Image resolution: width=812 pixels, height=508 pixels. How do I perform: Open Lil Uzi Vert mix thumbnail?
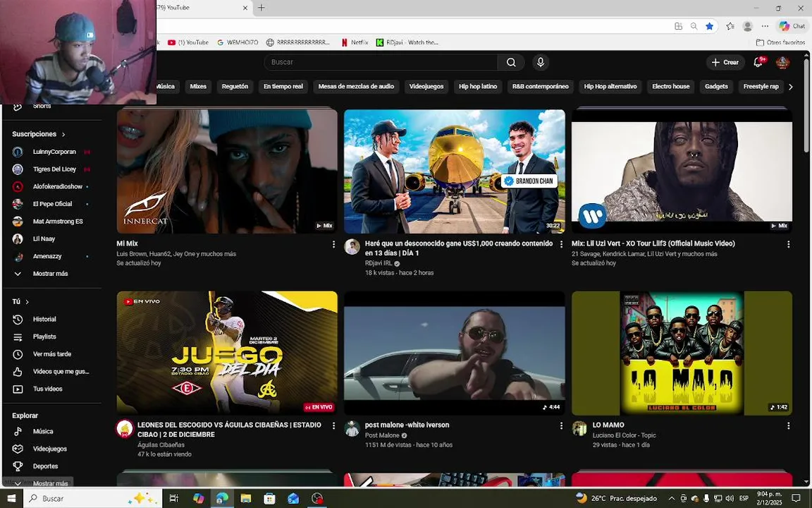[x=682, y=171]
